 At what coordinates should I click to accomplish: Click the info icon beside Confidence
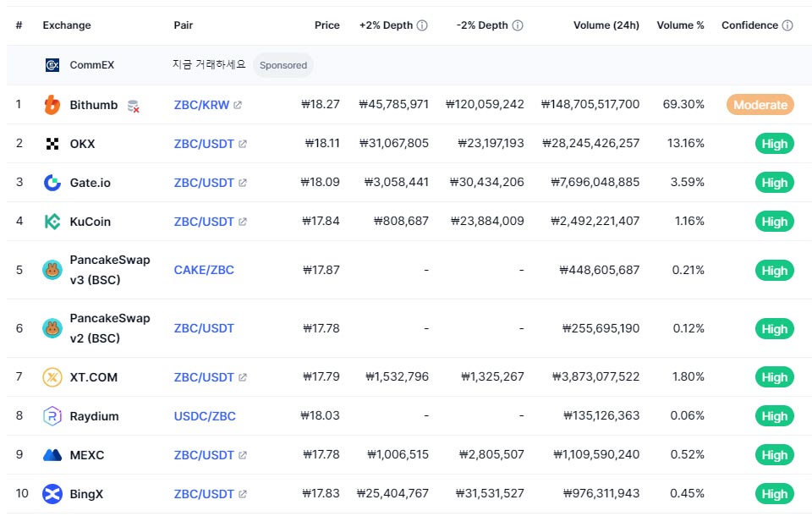point(787,25)
